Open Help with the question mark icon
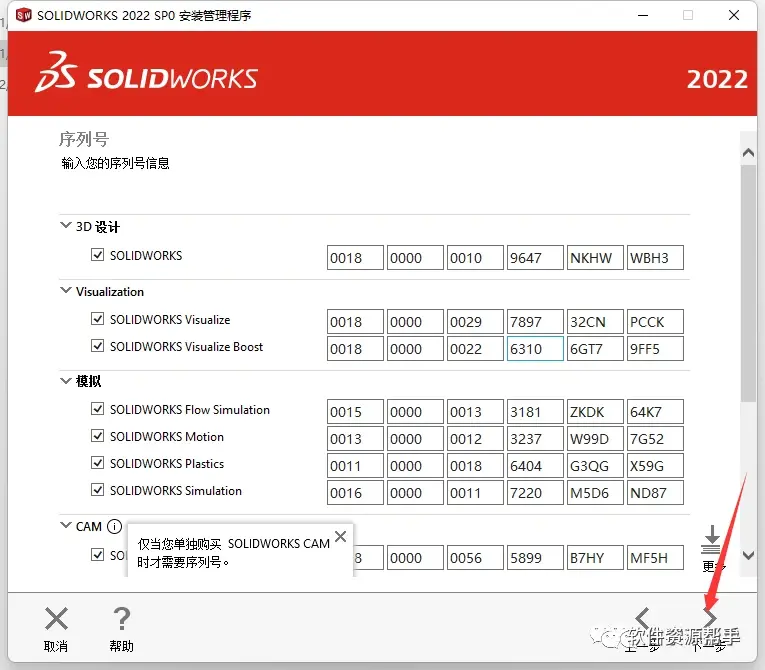This screenshot has width=765, height=670. pos(121,619)
